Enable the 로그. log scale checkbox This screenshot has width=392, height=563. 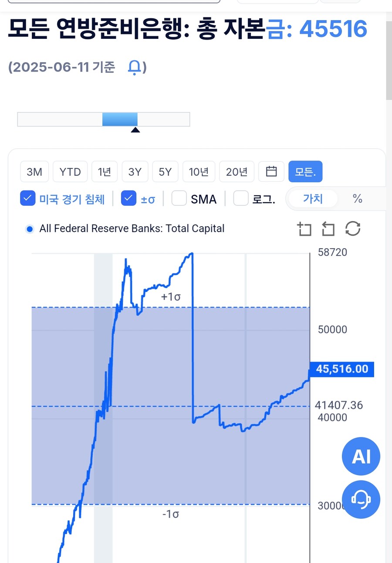(241, 198)
